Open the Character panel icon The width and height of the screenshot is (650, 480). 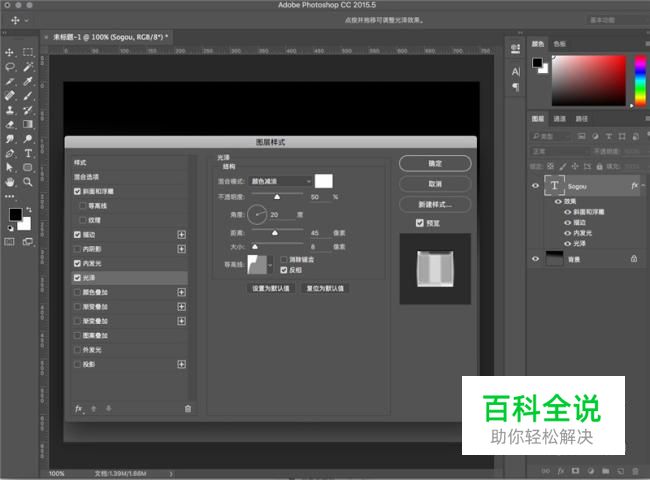pyautogui.click(x=515, y=72)
